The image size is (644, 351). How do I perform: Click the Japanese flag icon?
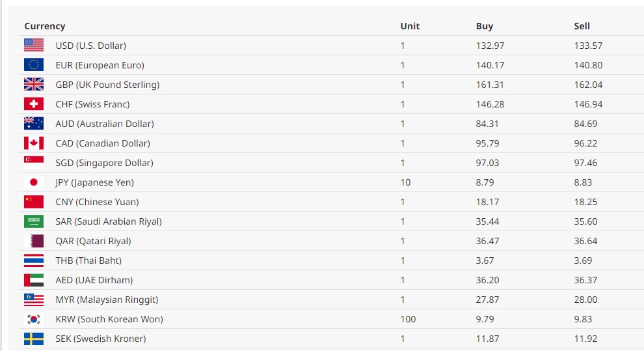pyautogui.click(x=34, y=182)
